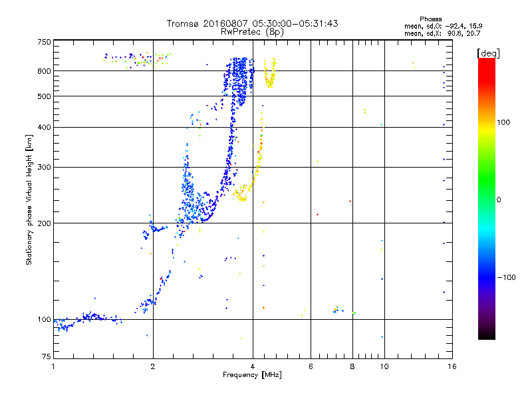Click the yellow 100 region of the colorbar

coord(487,122)
